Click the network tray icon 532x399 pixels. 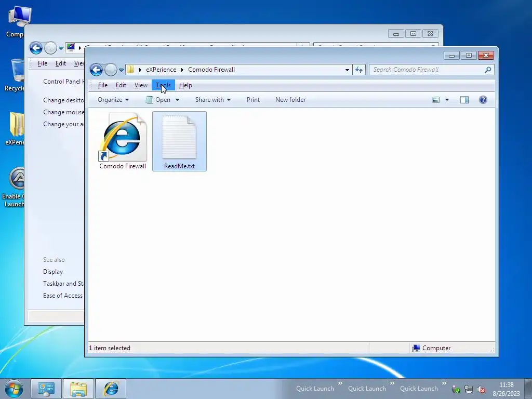tap(469, 389)
